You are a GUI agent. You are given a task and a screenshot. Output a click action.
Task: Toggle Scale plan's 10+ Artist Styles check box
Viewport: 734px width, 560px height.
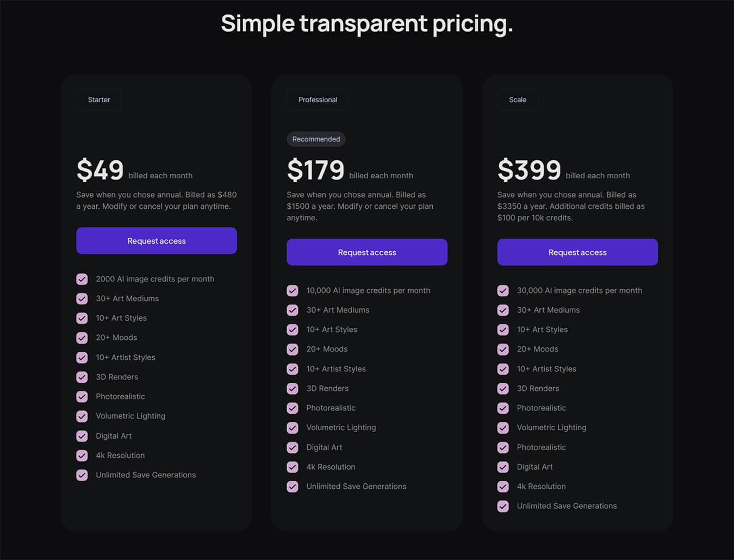503,369
